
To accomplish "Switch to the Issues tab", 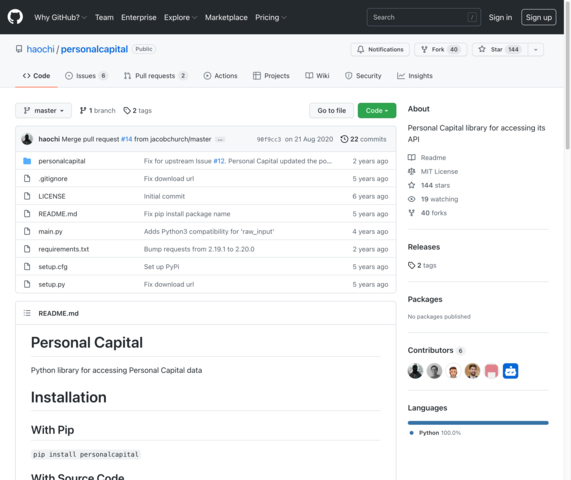I will 86,76.
